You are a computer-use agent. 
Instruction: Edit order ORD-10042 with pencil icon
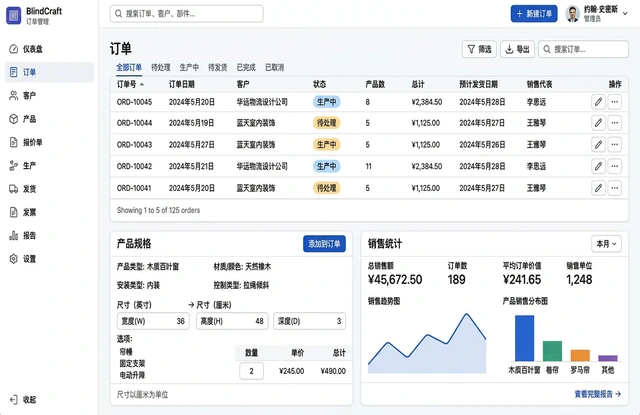pos(598,166)
